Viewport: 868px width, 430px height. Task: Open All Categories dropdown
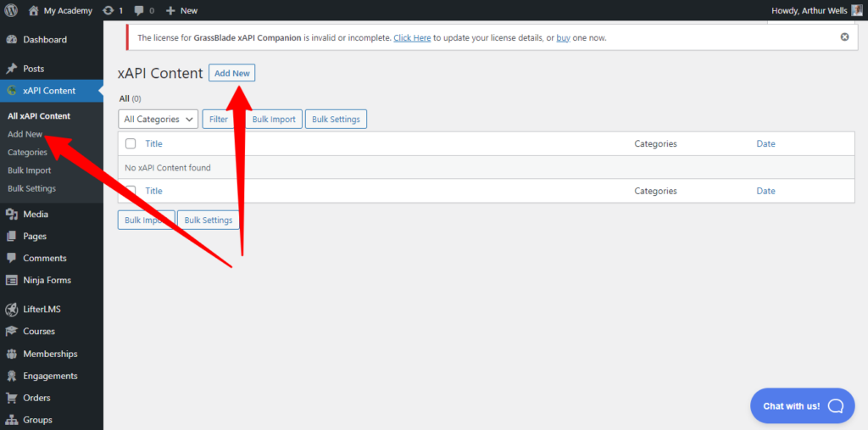pyautogui.click(x=159, y=119)
